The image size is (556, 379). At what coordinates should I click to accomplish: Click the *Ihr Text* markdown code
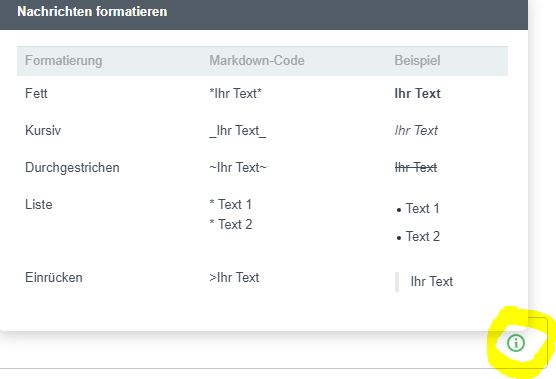coord(235,94)
